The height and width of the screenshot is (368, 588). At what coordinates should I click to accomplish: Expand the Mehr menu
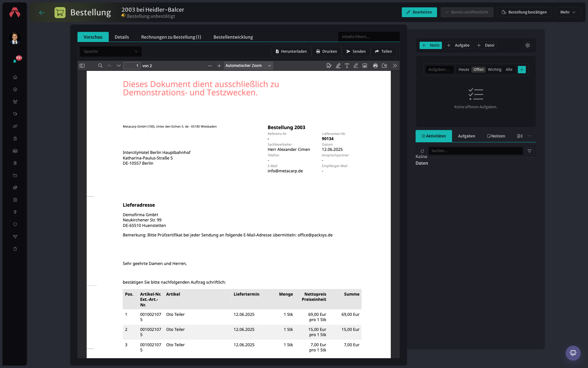tap(568, 12)
